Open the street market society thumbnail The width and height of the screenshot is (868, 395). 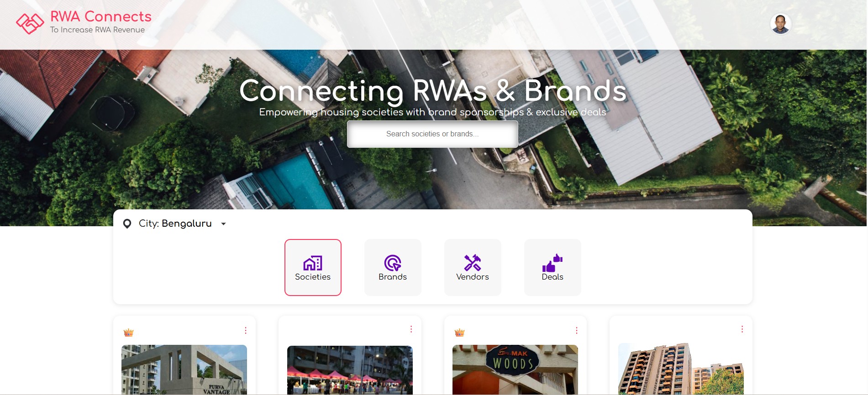(350, 370)
